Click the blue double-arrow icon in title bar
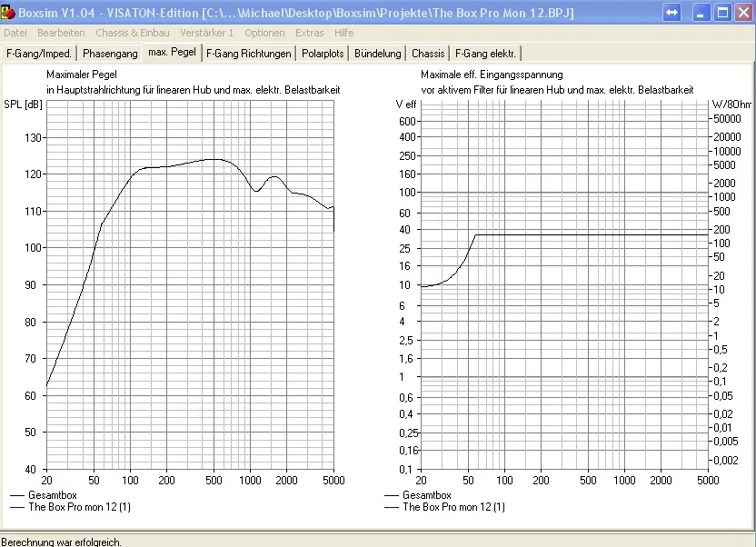Screen dimensions: 756x547 (x=671, y=13)
